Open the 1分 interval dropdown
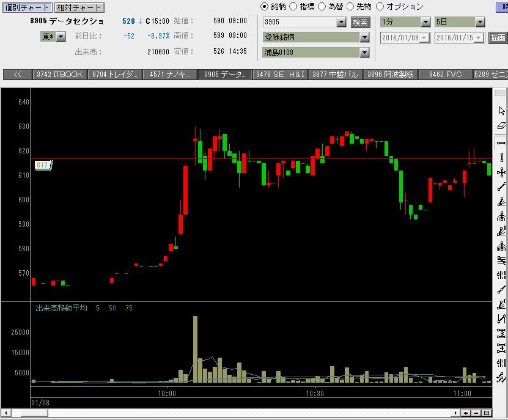The height and width of the screenshot is (420, 508). (425, 22)
